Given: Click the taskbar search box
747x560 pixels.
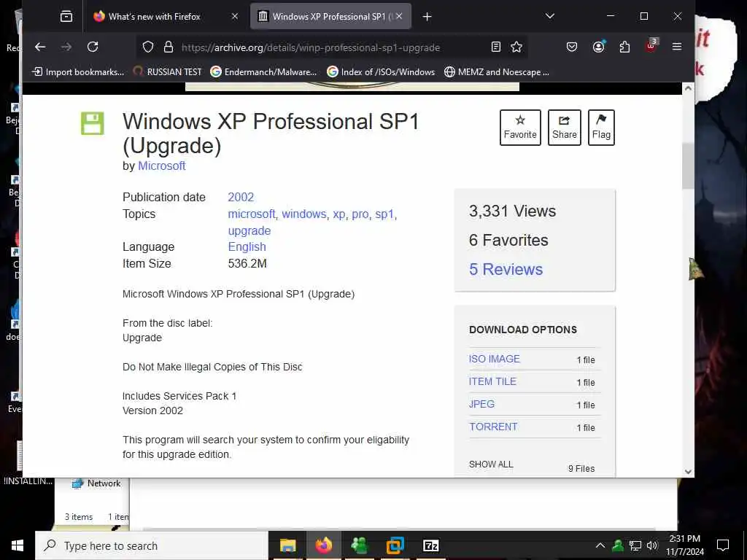Looking at the screenshot, I should tap(152, 545).
